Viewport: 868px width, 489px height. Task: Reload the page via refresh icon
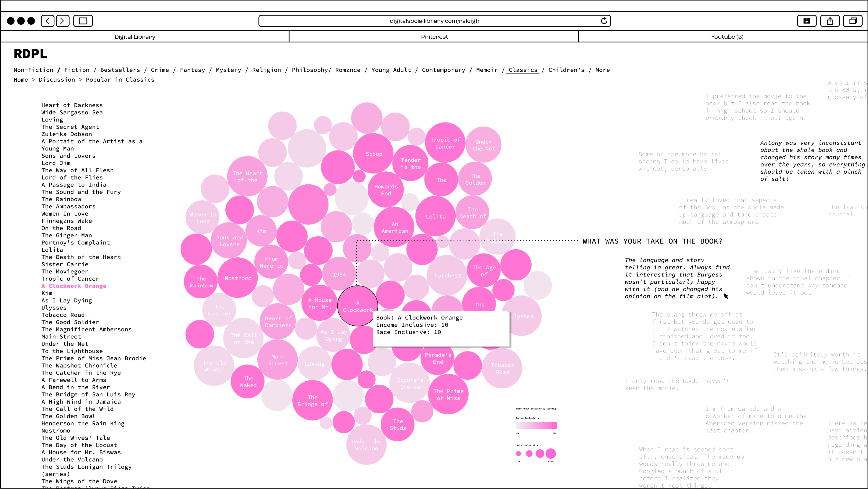[604, 21]
